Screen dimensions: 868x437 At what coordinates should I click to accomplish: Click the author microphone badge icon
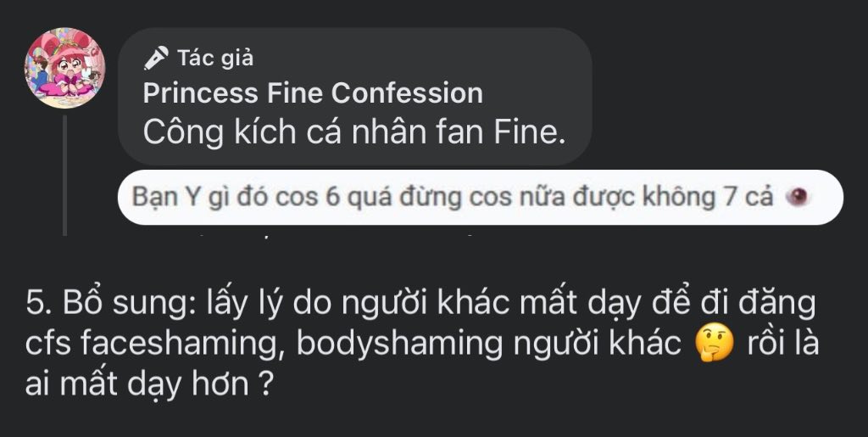pyautogui.click(x=156, y=58)
